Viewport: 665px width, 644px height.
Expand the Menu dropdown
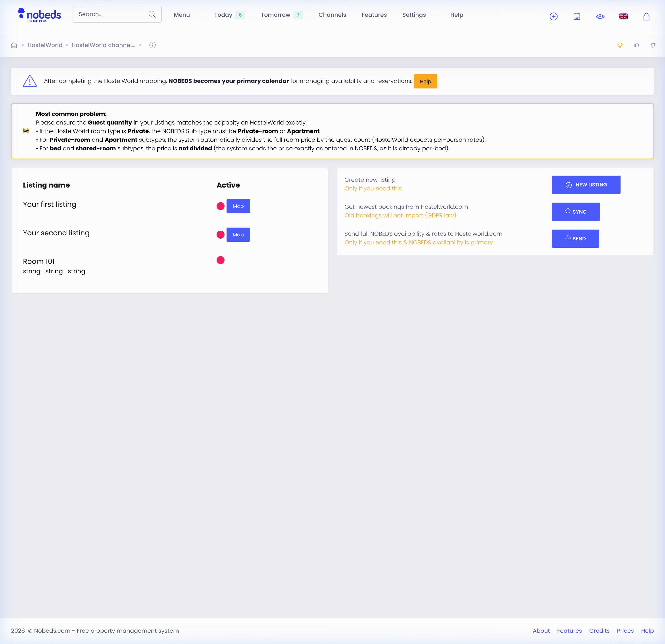[x=186, y=15]
